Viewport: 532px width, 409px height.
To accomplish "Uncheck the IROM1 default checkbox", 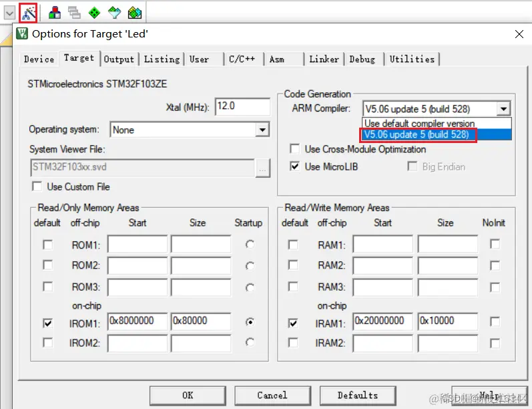I will tap(48, 323).
